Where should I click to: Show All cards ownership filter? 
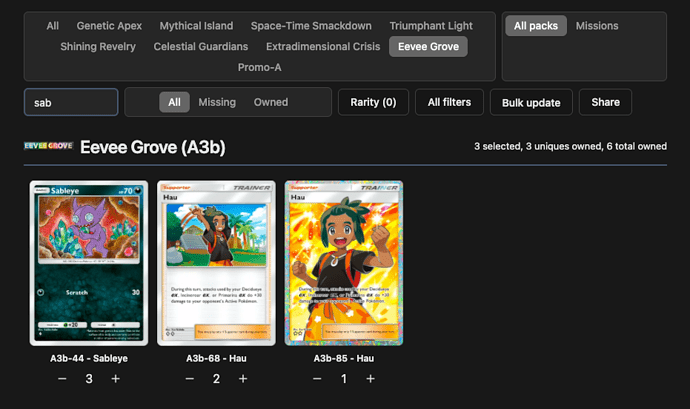tap(174, 102)
